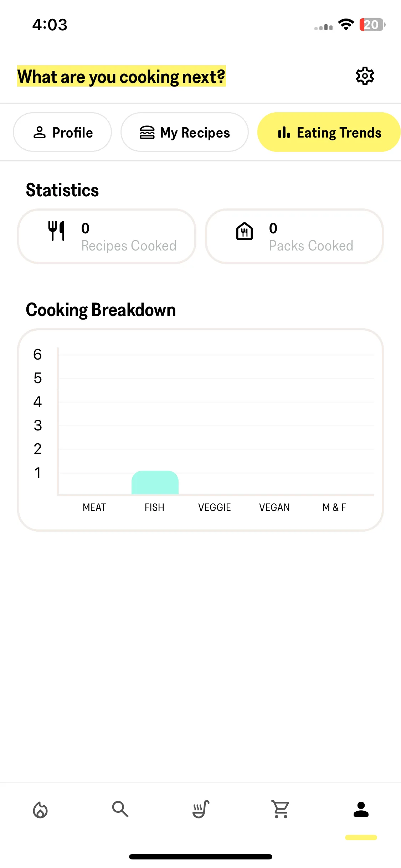Viewport: 401px width, 868px height.
Task: Tap the battery indicator in status bar
Action: point(372,25)
